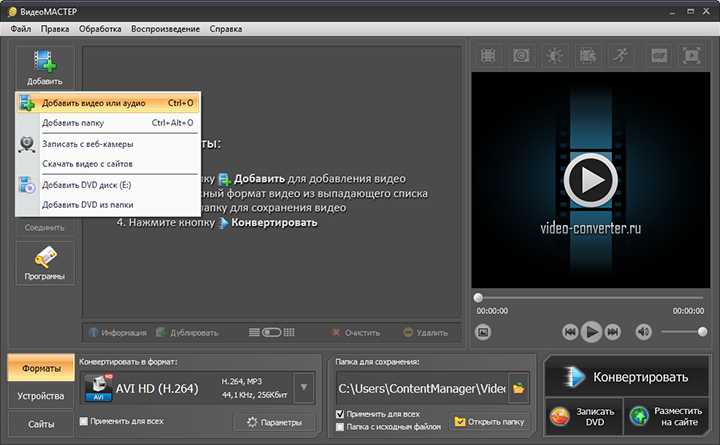Toggle the list/grid view switch
The height and width of the screenshot is (445, 720).
point(271,332)
